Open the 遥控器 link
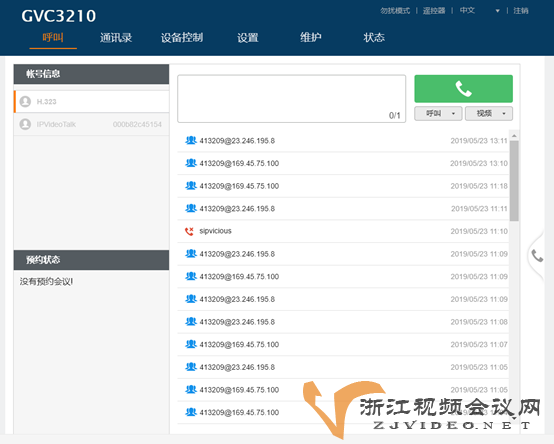Screen dimensions: 554x444 tap(434, 11)
